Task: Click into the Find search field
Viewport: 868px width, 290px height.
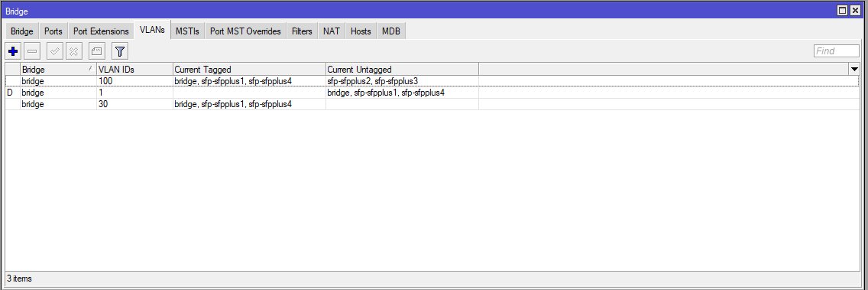Action: 837,51
